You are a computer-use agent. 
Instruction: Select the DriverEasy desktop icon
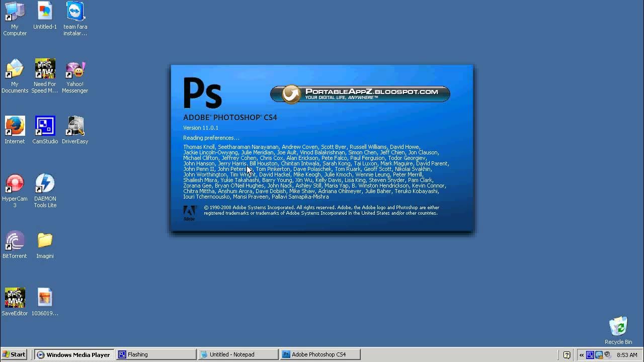point(75,130)
